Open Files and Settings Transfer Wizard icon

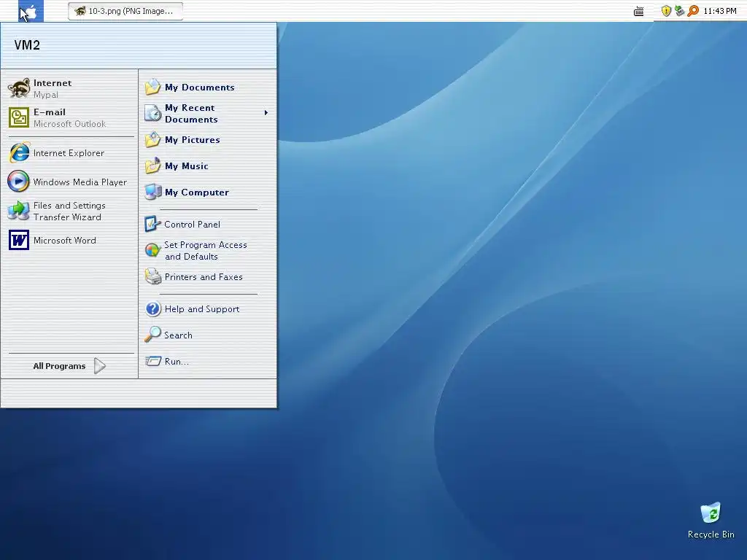pyautogui.click(x=18, y=211)
